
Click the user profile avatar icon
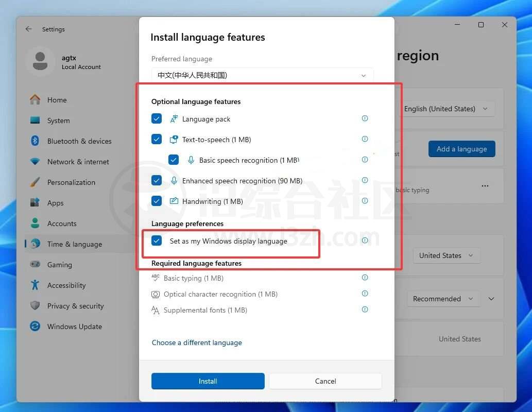[40, 62]
